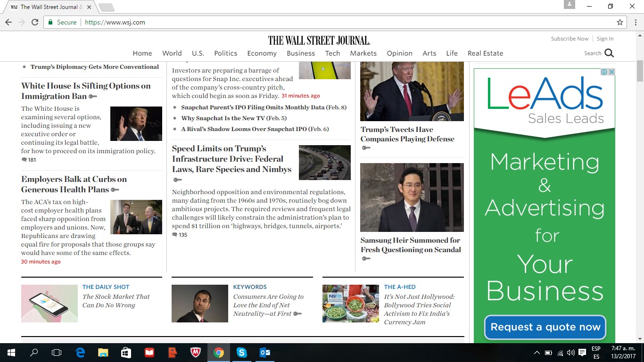Open 'Trump's Tweets Have Companies Playing Defense'
This screenshot has width=644, height=362.
(407, 134)
